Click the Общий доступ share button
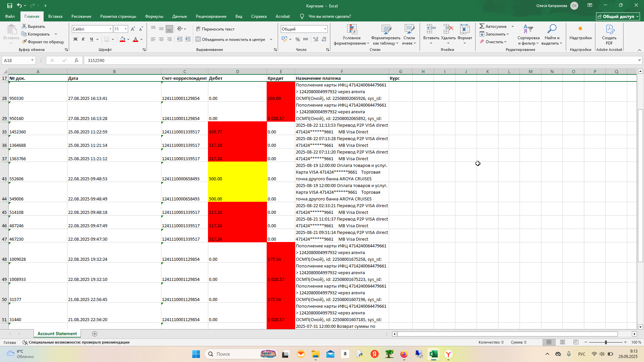644x362 pixels. click(618, 16)
